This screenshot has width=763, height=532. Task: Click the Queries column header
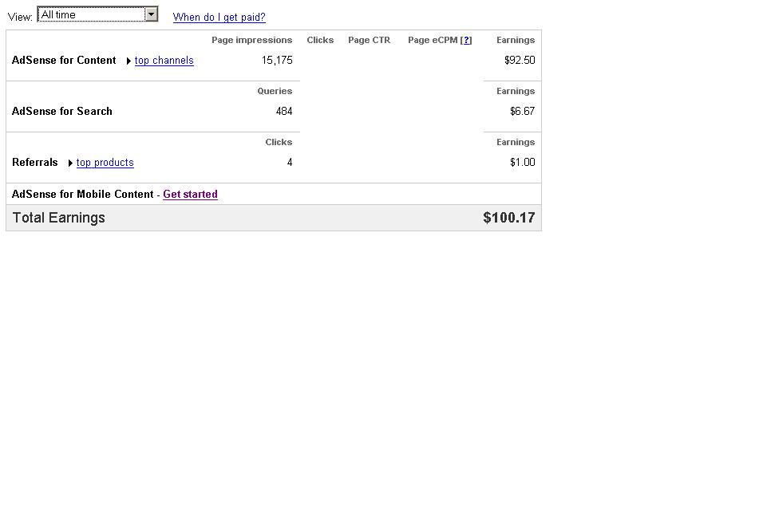[x=275, y=92]
